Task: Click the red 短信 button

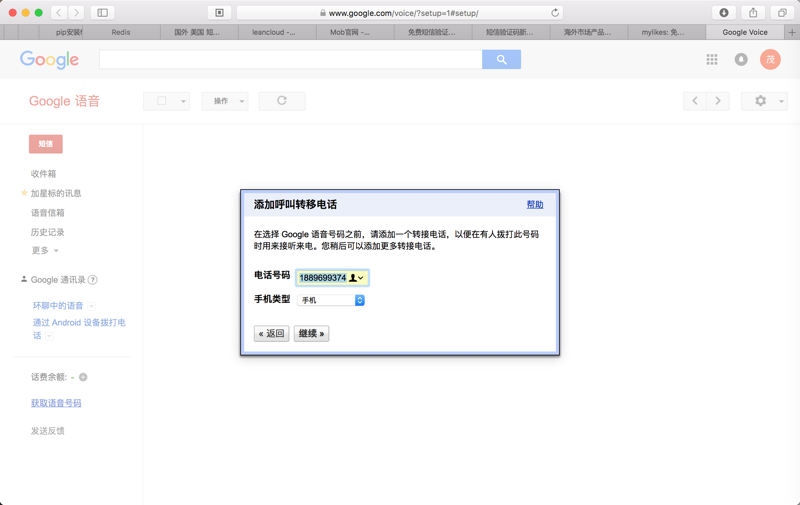Action: pyautogui.click(x=46, y=144)
